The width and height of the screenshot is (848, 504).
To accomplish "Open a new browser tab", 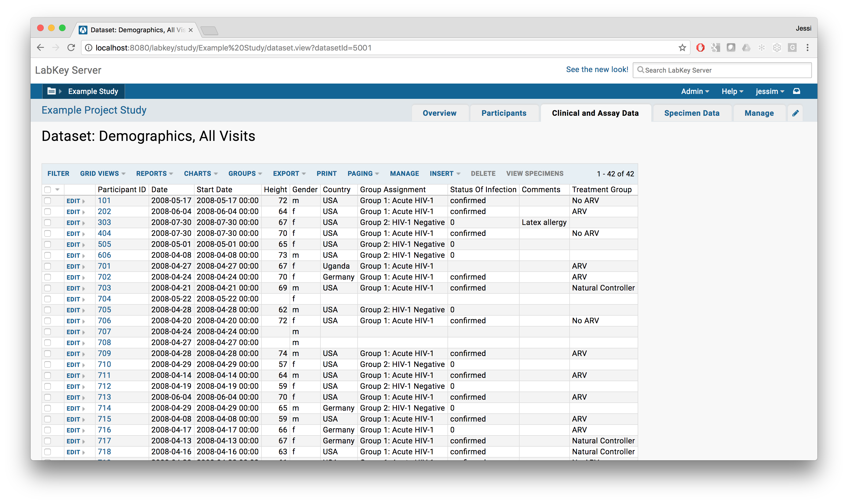I will coord(210,31).
